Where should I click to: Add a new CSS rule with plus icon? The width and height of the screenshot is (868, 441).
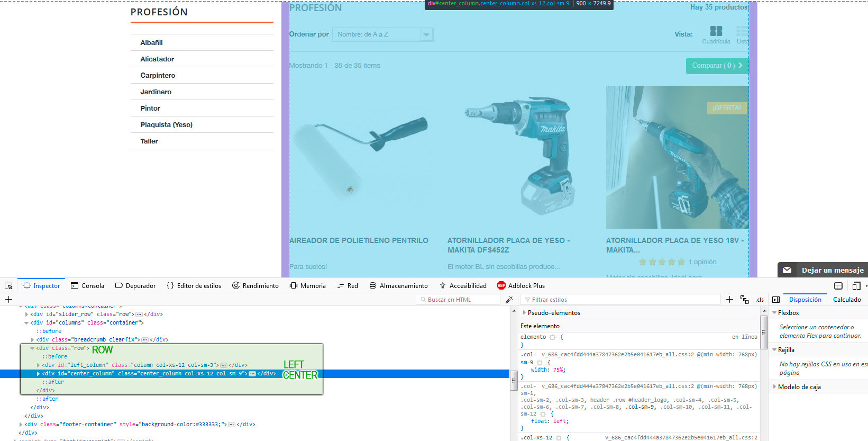(729, 300)
